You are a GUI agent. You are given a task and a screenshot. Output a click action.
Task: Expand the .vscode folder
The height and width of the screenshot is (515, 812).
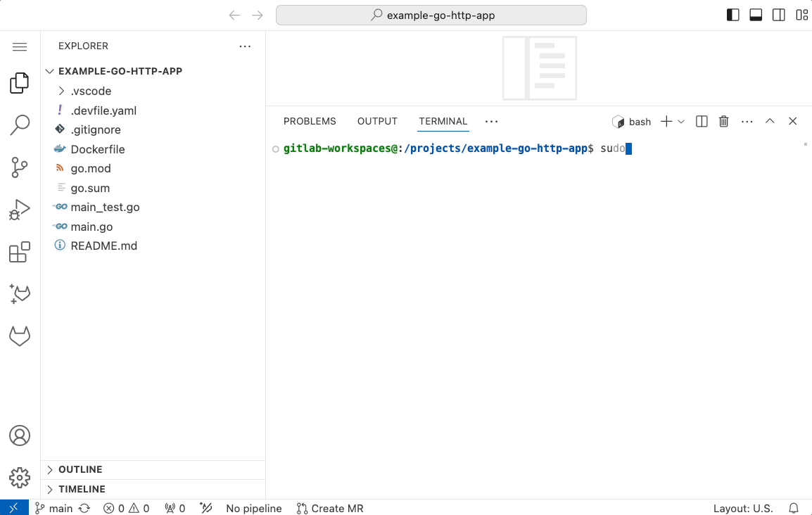click(x=91, y=91)
